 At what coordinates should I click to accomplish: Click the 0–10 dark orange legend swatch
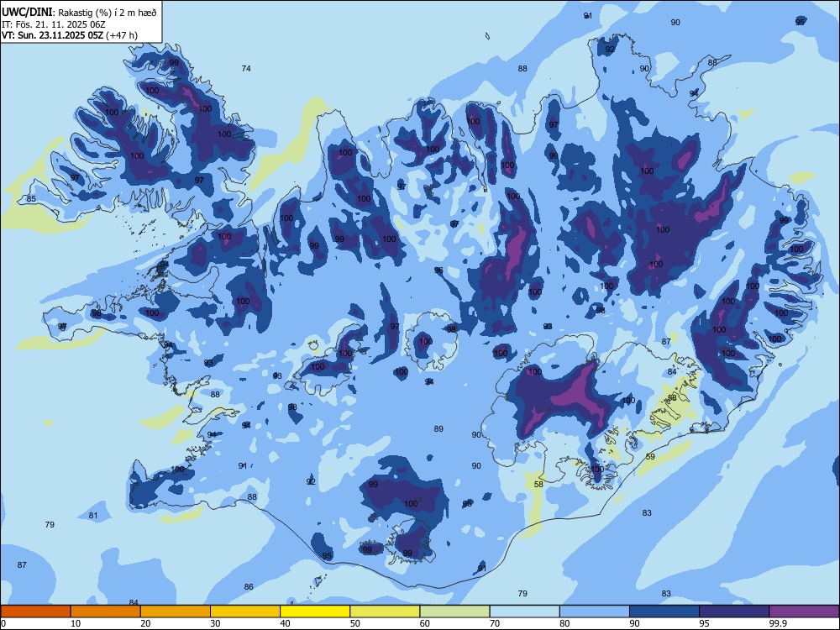(35, 612)
